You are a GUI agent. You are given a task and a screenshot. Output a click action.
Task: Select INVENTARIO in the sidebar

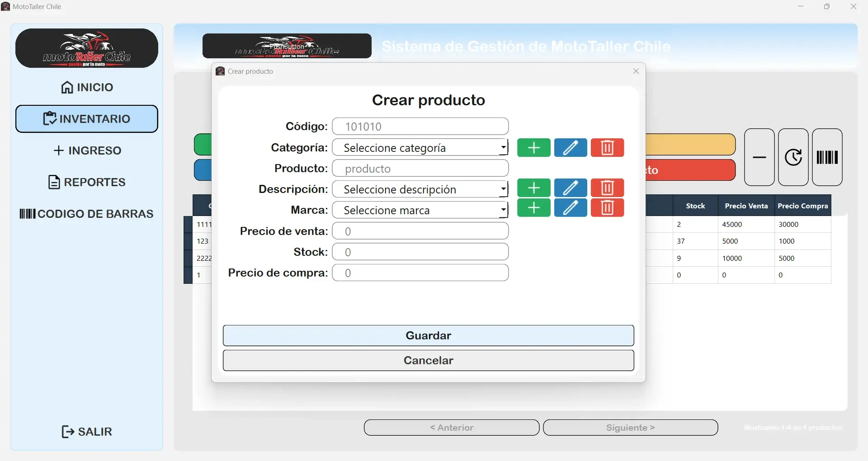pyautogui.click(x=87, y=119)
